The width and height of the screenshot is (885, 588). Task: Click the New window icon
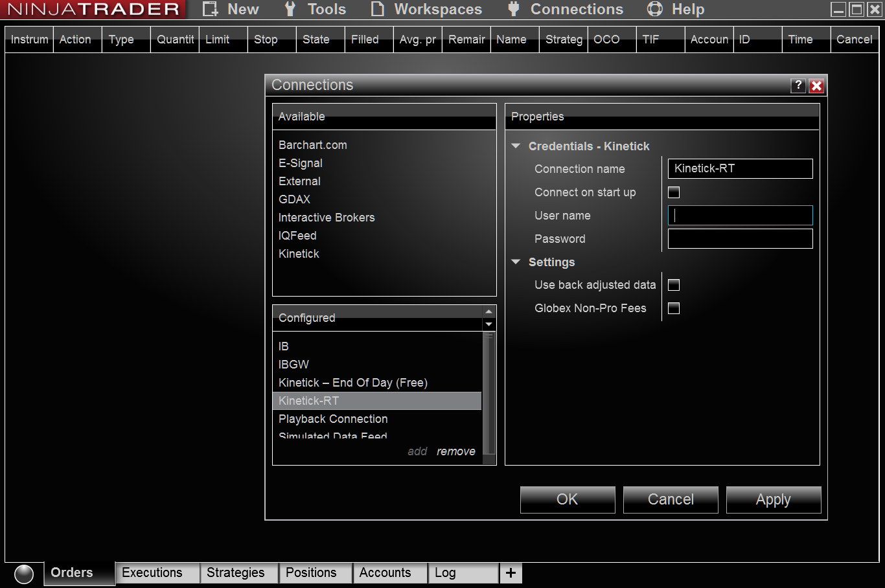pyautogui.click(x=210, y=9)
